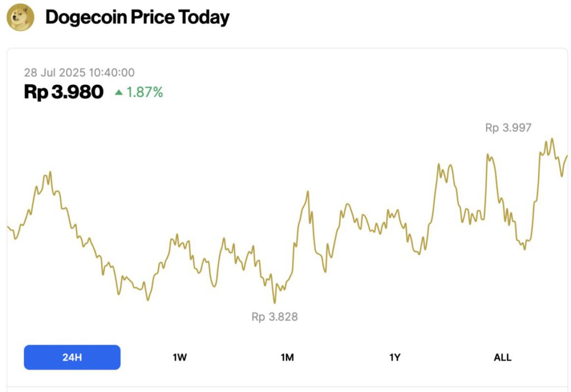This screenshot has height=392, width=571.
Task: Click the Dogecoin Price Today heading
Action: pos(138,17)
